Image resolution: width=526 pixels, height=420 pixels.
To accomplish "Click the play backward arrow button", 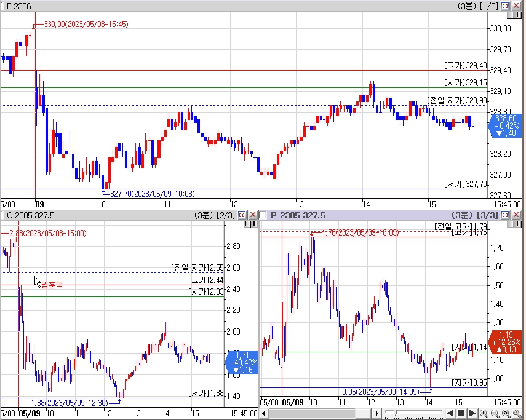I will point(450,413).
